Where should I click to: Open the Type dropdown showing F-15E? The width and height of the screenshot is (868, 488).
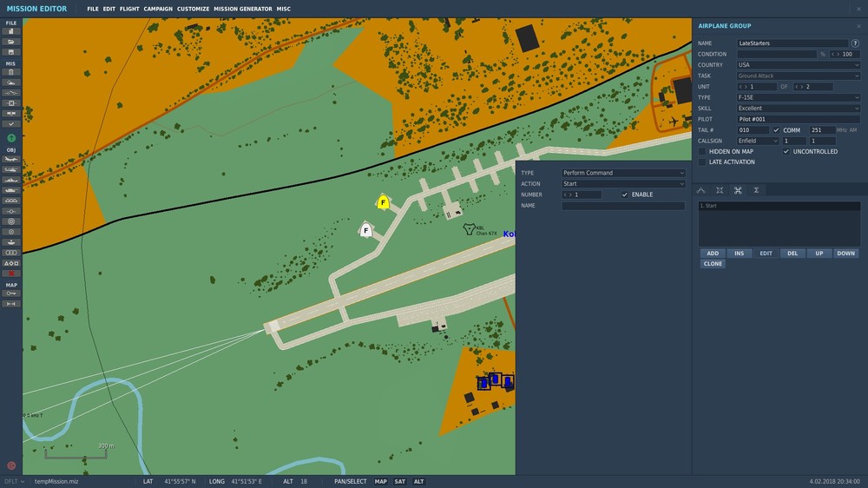pyautogui.click(x=799, y=97)
